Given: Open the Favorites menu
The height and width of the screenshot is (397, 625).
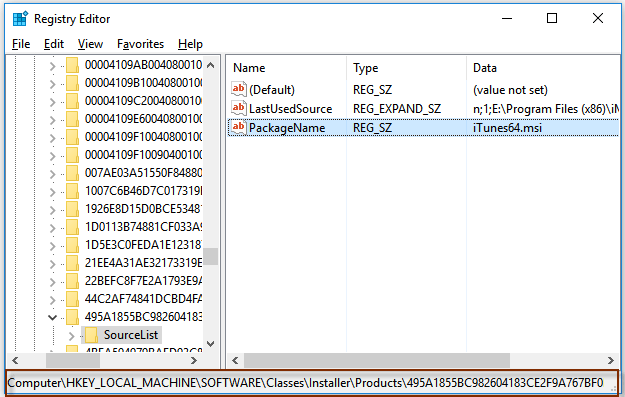Looking at the screenshot, I should point(140,44).
